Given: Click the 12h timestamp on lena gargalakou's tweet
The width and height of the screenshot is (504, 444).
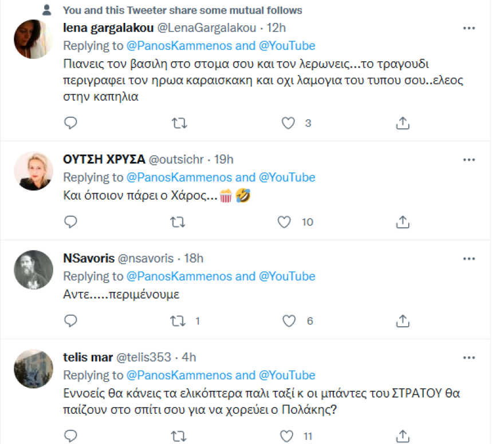Looking at the screenshot, I should pos(276,27).
